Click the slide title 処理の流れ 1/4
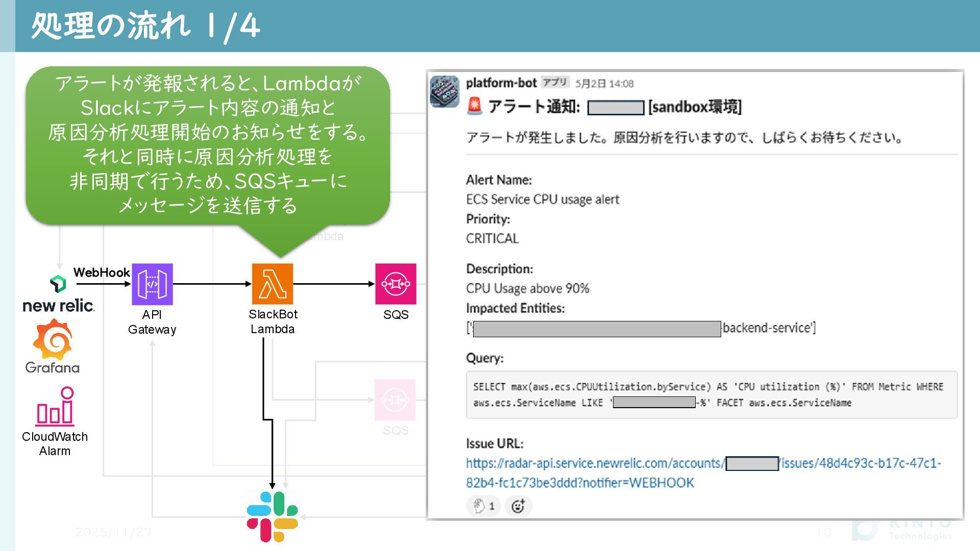The height and width of the screenshot is (551, 980). click(145, 26)
